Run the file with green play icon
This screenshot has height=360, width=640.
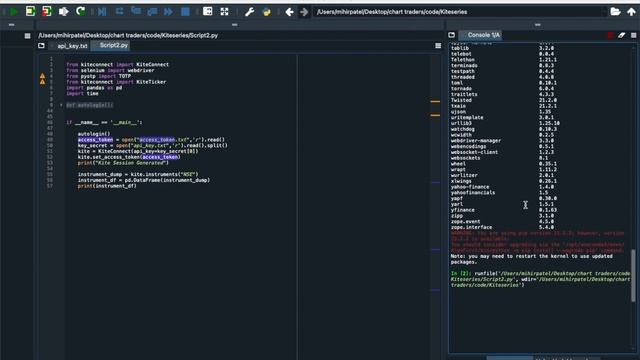[x=14, y=11]
